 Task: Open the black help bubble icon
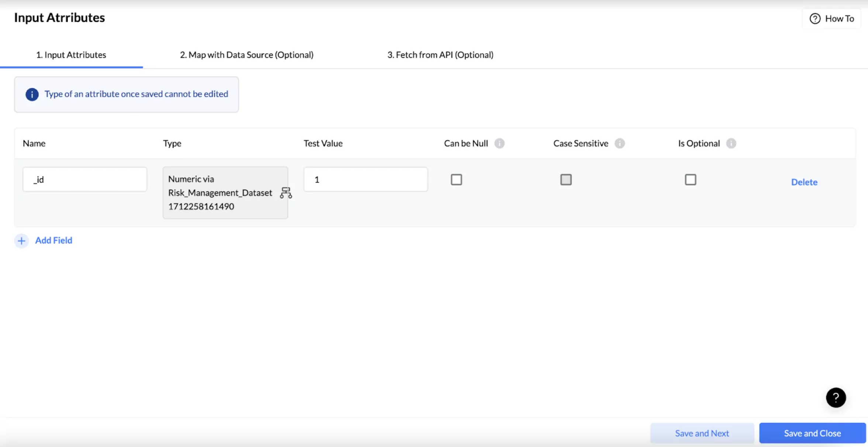tap(836, 397)
